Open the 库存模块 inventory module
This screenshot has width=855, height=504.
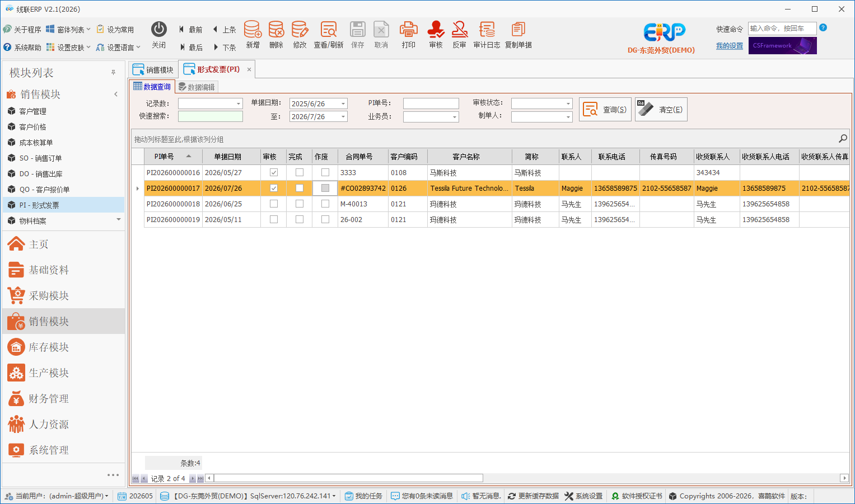click(x=63, y=347)
